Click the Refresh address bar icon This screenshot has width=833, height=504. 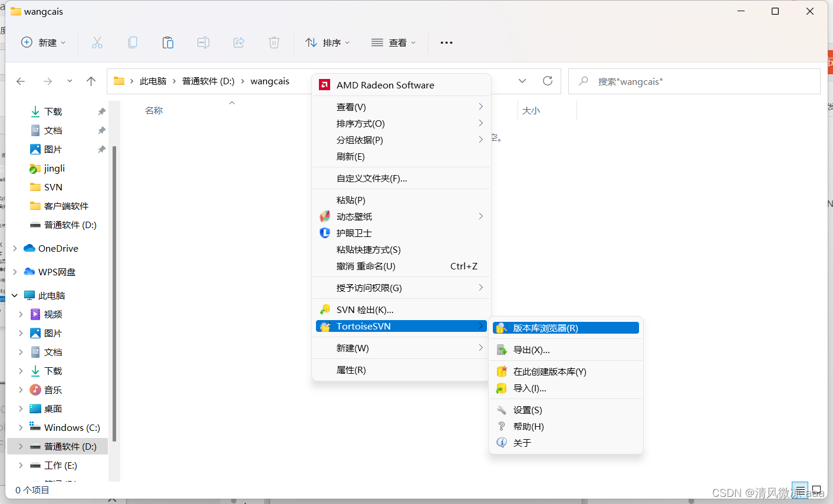(548, 81)
